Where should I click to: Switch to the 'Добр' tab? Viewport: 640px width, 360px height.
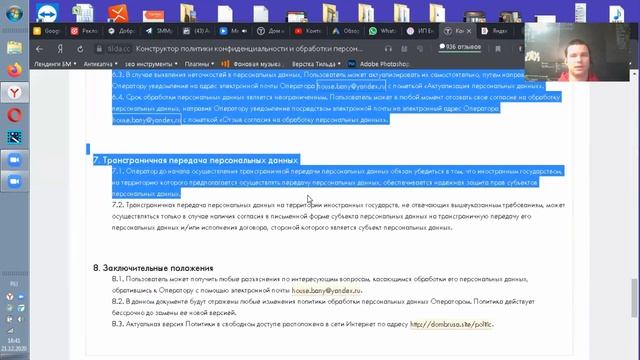121,31
